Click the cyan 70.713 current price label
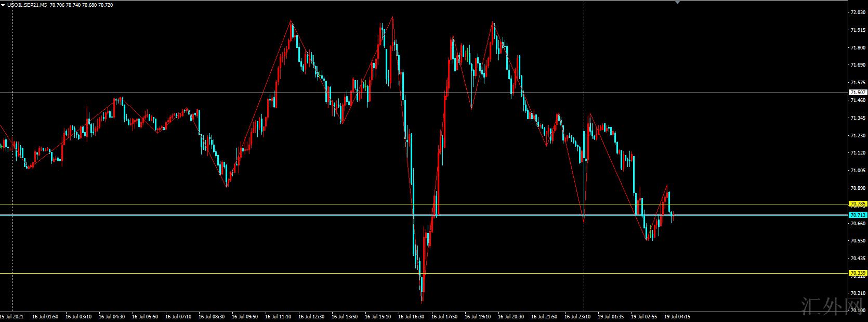Screen dimensions: 868x322 point(858,215)
